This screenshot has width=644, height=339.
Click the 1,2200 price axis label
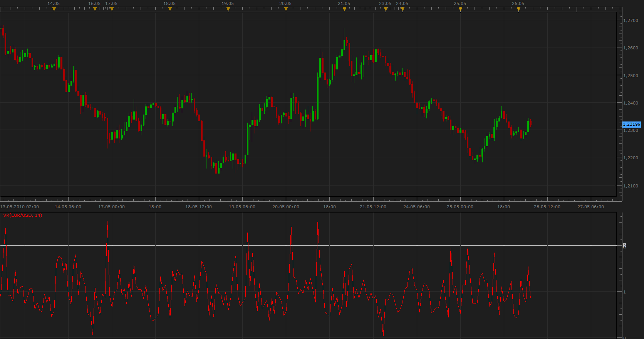[x=631, y=158]
